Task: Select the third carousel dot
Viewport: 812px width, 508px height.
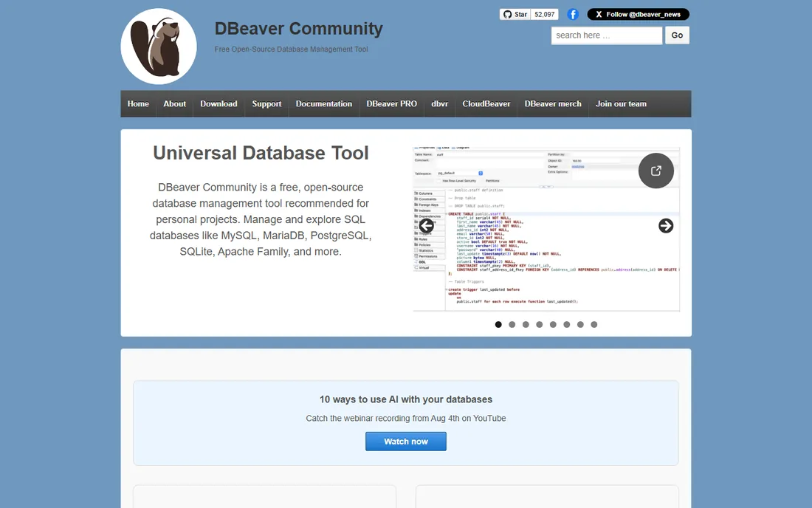Action: tap(526, 325)
